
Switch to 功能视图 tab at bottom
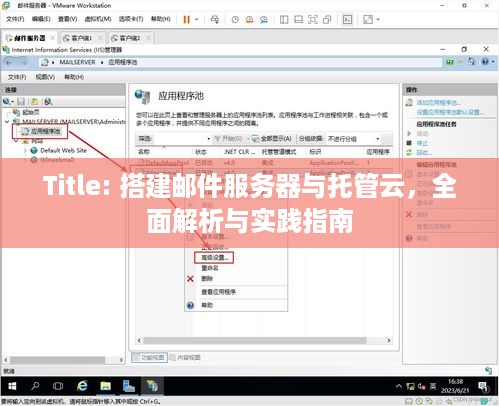tap(150, 358)
